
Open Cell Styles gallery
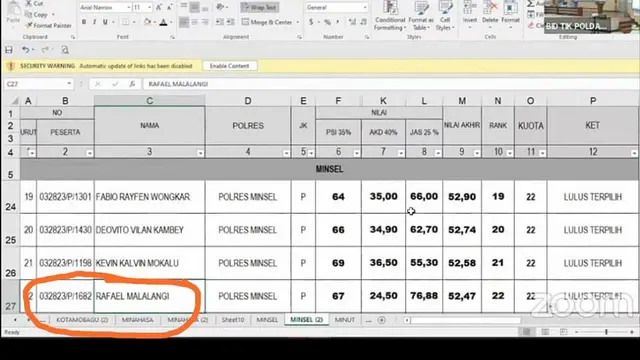[445, 16]
